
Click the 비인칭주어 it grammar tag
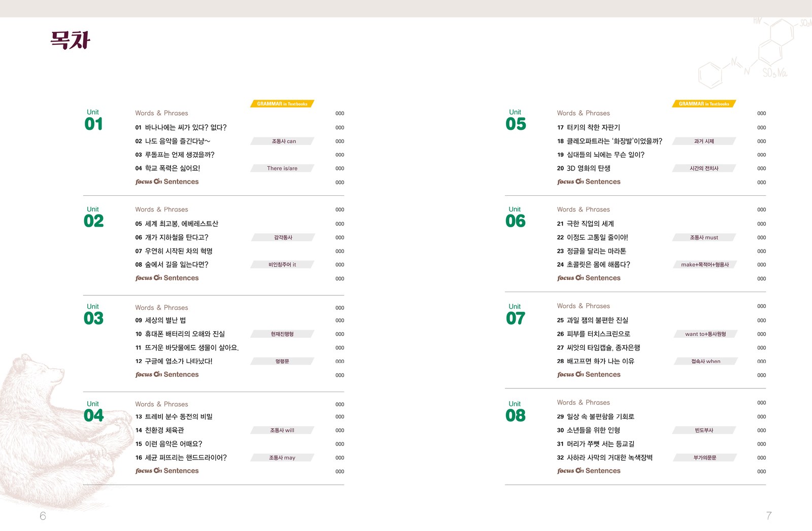283,264
